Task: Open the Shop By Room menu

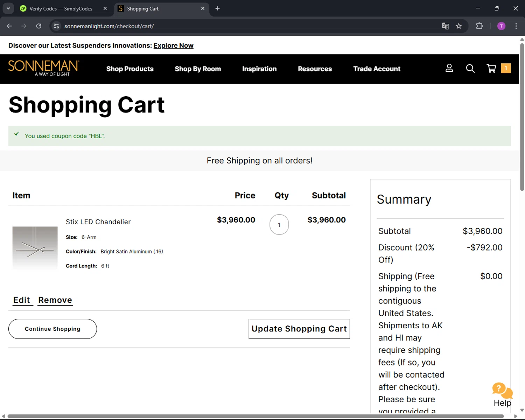Action: pos(198,69)
